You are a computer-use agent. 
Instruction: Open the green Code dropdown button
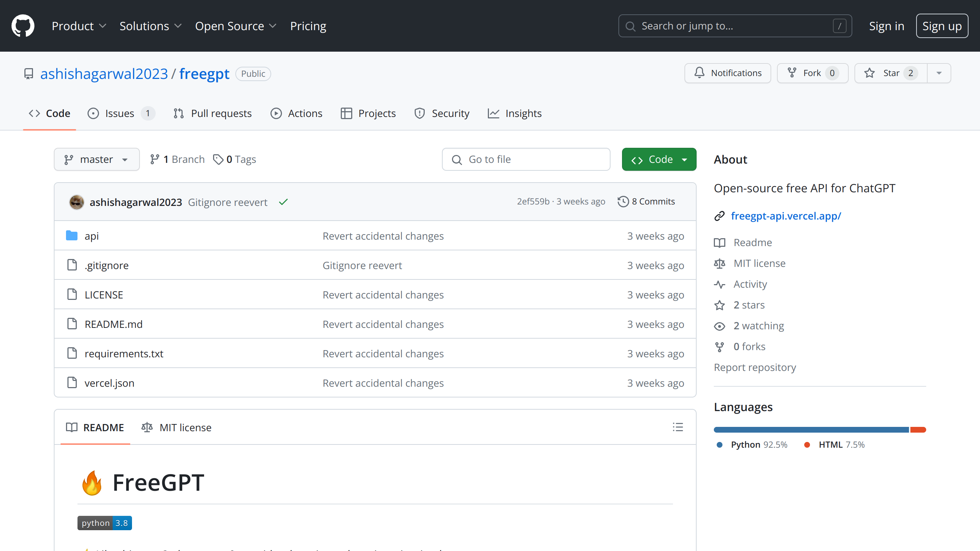pyautogui.click(x=659, y=159)
